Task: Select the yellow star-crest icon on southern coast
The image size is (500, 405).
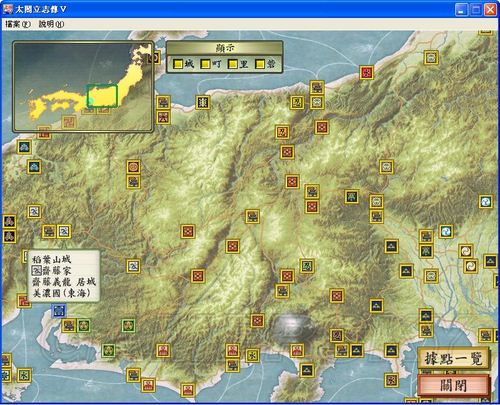Action: coord(252,356)
